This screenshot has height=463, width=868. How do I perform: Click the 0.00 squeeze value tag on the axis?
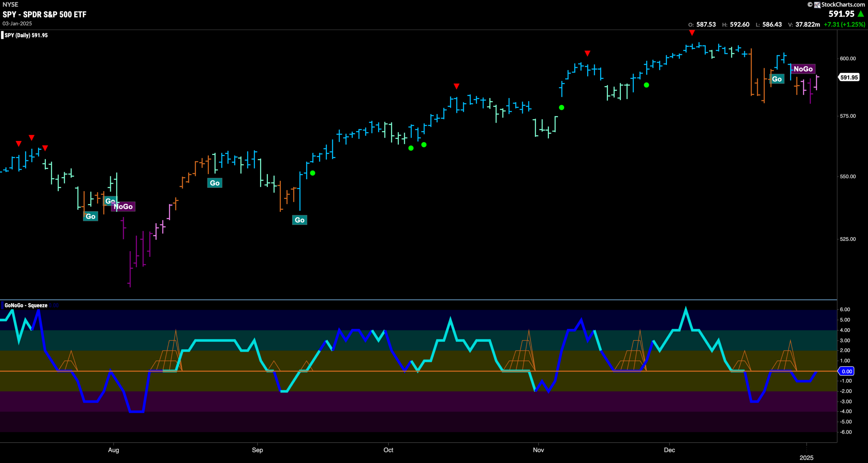click(847, 371)
